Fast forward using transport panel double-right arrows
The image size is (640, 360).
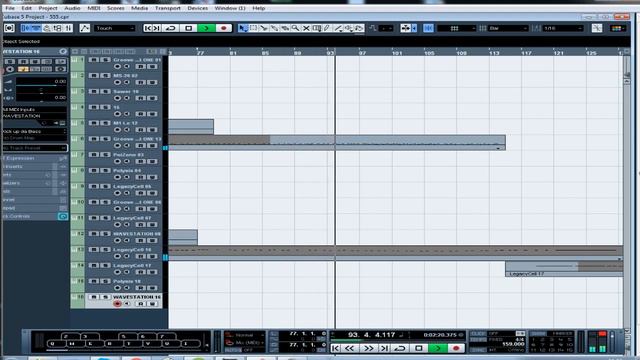tap(368, 348)
